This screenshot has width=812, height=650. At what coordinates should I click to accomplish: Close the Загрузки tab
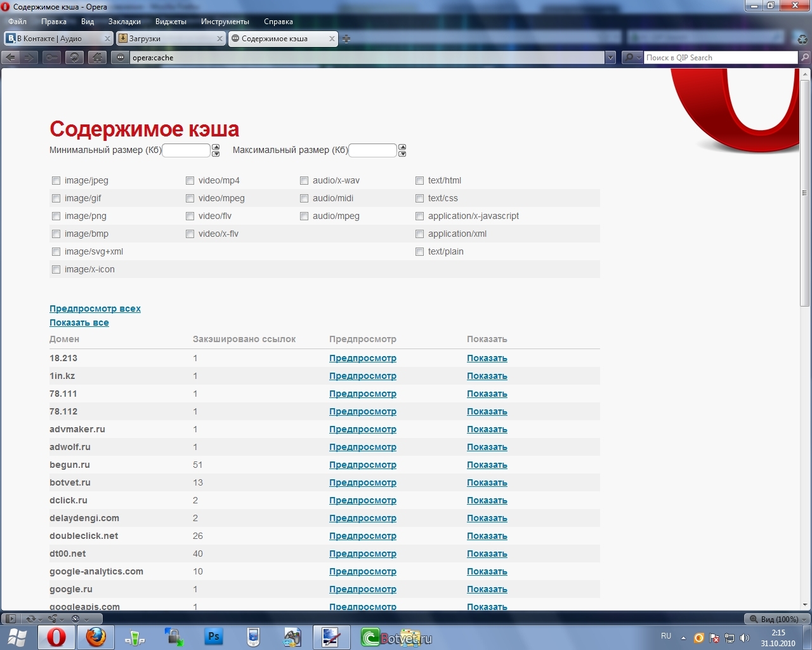click(219, 39)
